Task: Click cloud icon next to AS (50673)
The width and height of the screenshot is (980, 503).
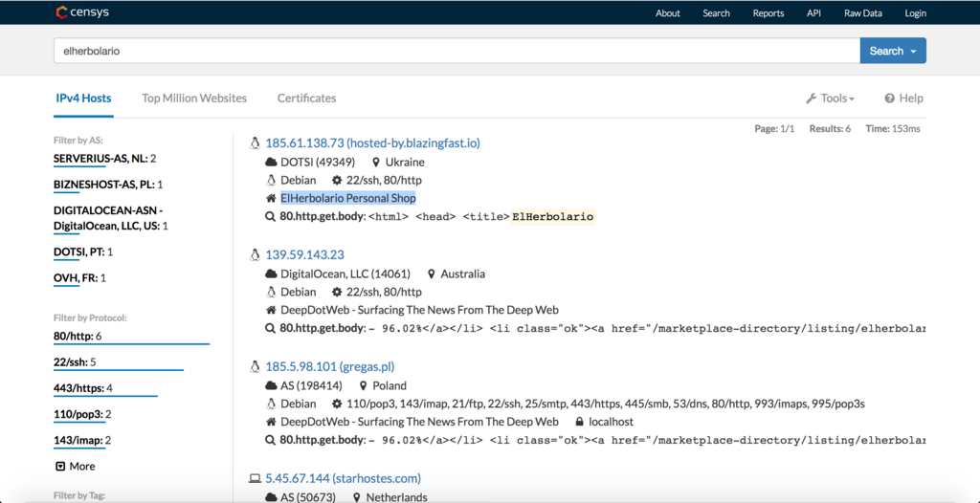Action: (x=271, y=498)
